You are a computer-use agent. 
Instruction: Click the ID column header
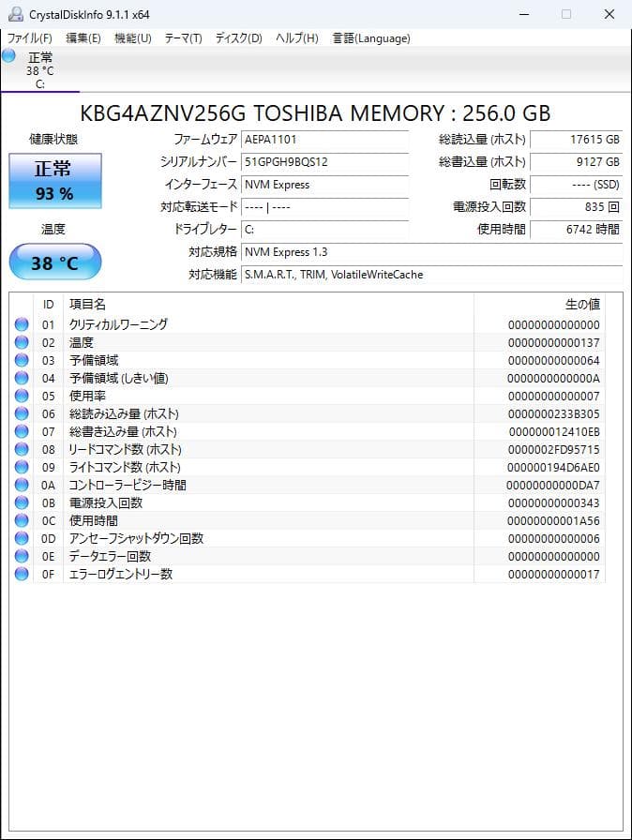48,305
